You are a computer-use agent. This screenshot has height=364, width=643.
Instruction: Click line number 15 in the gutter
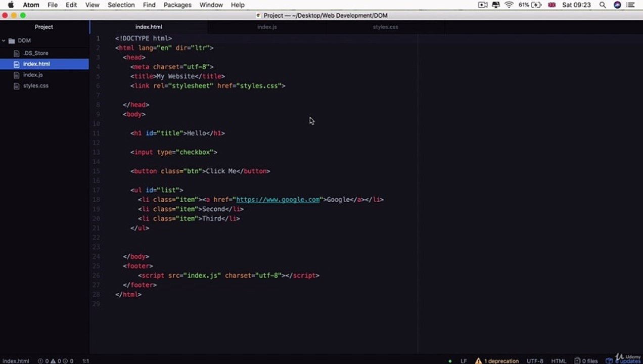pyautogui.click(x=97, y=171)
